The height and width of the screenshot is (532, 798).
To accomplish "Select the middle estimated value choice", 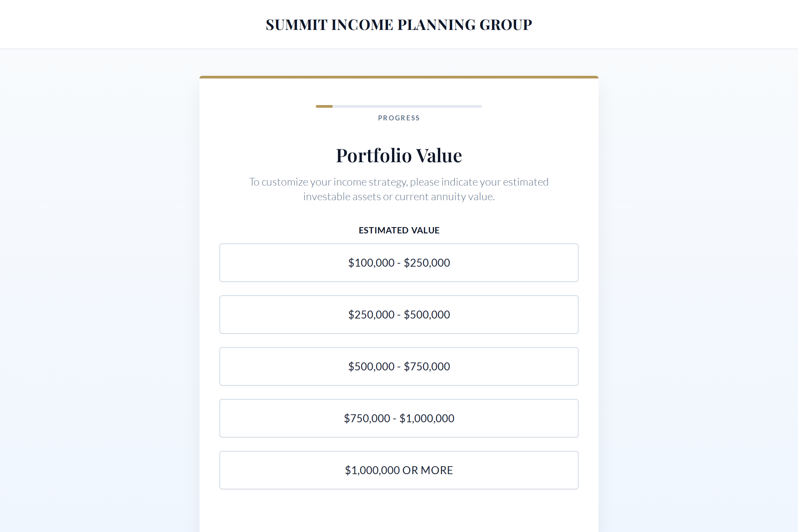I will 399,366.
